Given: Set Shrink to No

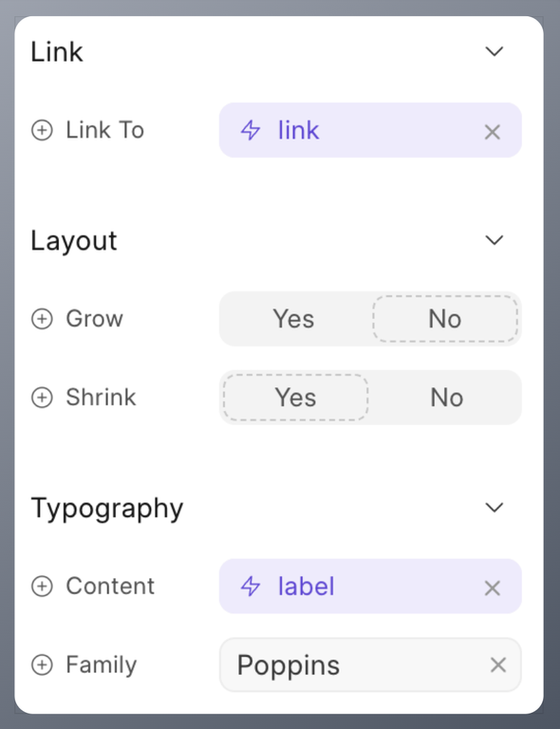Looking at the screenshot, I should pyautogui.click(x=447, y=398).
